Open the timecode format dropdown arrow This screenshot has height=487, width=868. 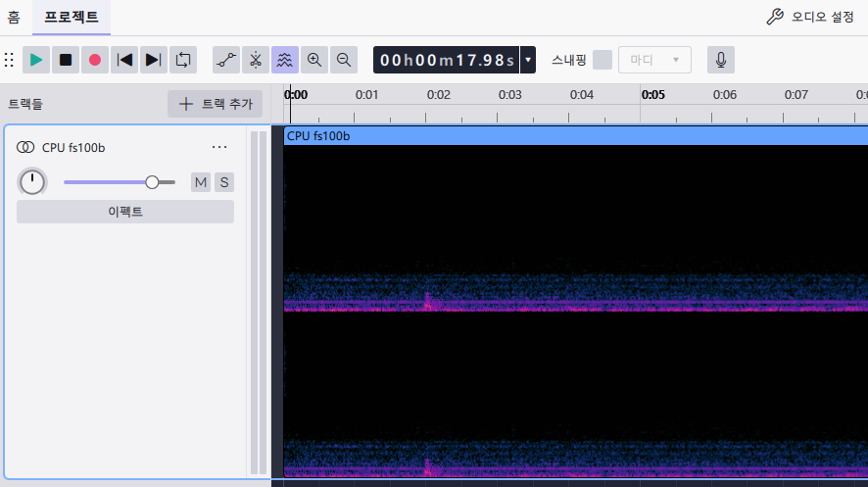click(x=528, y=60)
